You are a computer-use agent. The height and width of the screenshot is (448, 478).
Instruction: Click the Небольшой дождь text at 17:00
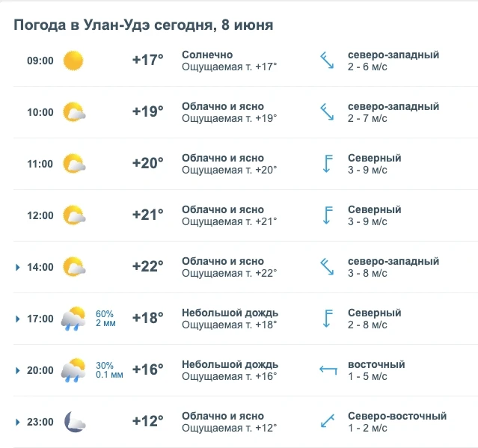coord(230,313)
